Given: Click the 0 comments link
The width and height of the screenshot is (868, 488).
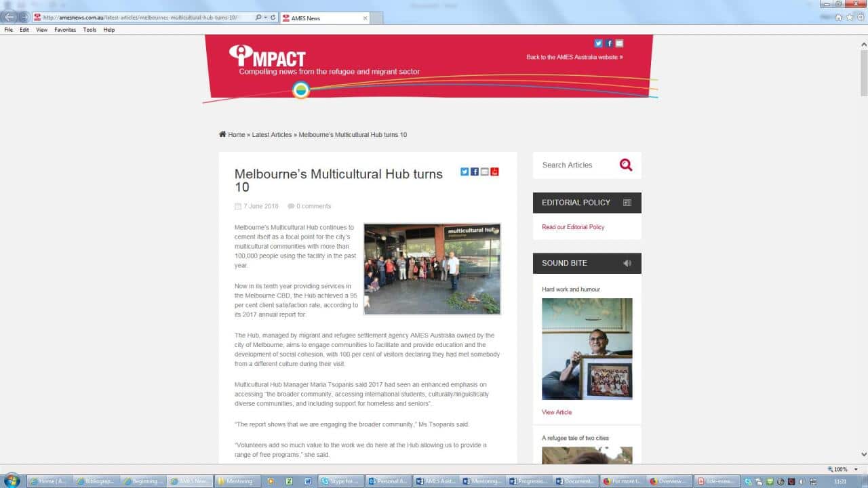Looking at the screenshot, I should [313, 206].
